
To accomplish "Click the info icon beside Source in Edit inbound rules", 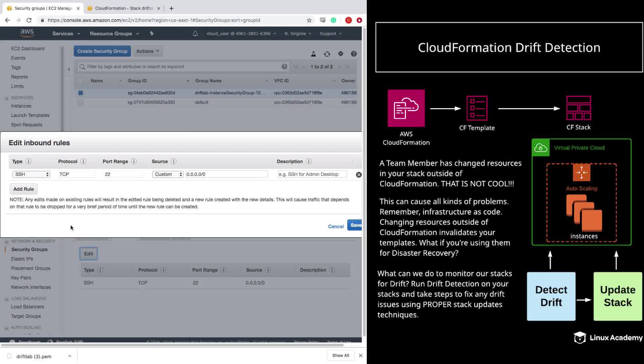I will pos(173,161).
